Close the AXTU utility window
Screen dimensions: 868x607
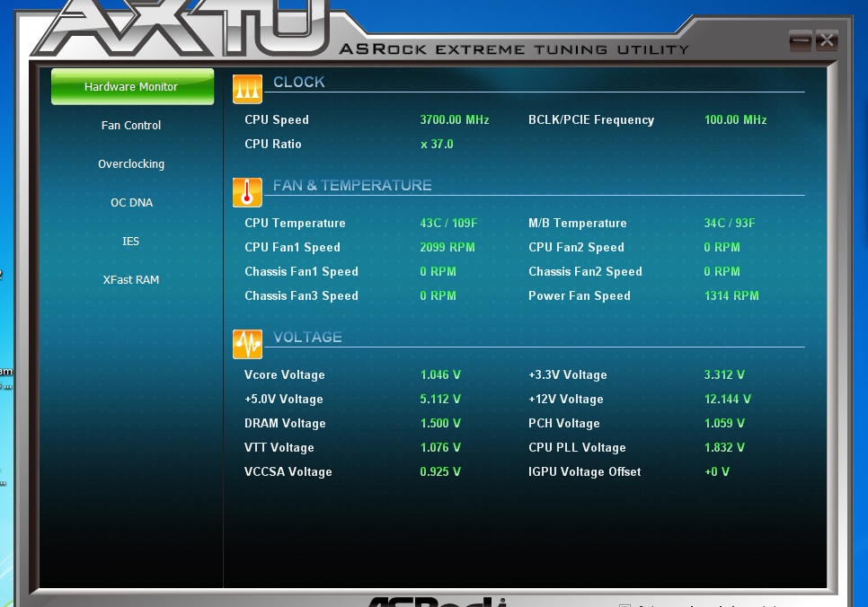pos(827,40)
